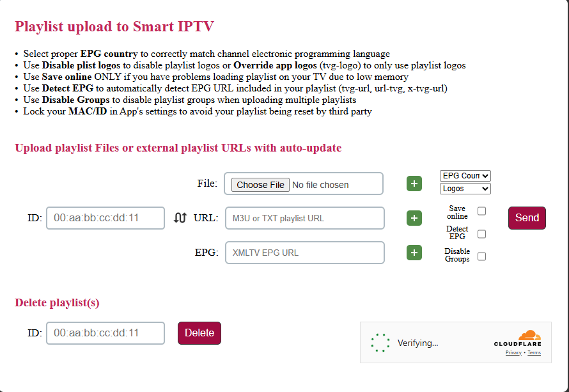This screenshot has height=392, width=569.
Task: Click the XMLTV EPG URL field
Action: coord(305,253)
